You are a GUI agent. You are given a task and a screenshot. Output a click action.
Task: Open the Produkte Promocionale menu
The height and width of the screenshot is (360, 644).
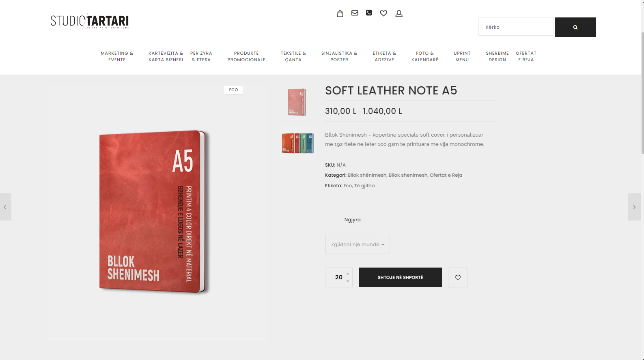point(246,56)
